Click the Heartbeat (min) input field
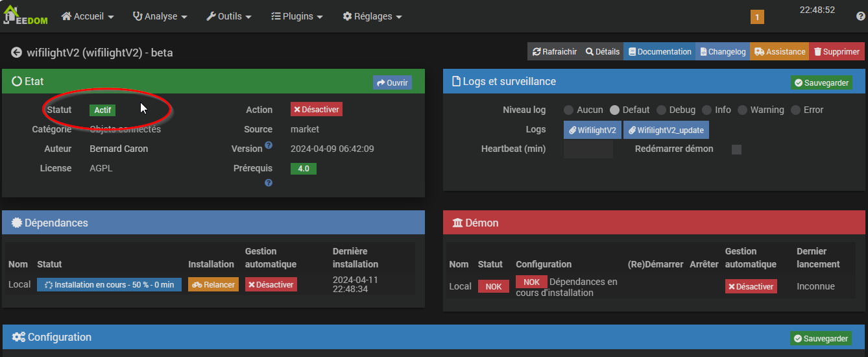Screen dimensions: 868x357 [588, 149]
